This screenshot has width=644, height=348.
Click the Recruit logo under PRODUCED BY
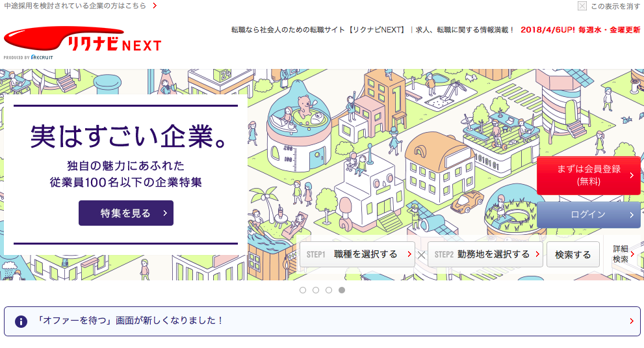[42, 58]
